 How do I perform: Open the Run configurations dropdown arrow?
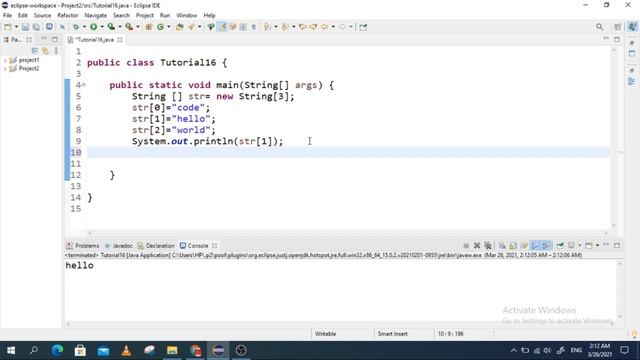coord(102,27)
